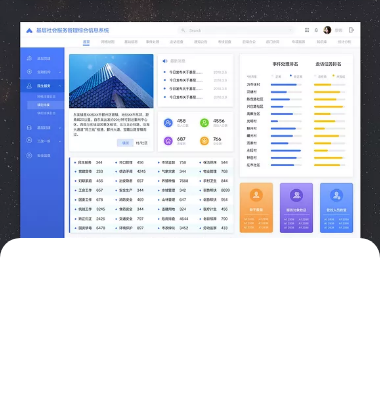Expand the second sidebar item's chevron
The width and height of the screenshot is (380, 398).
(x=60, y=72)
